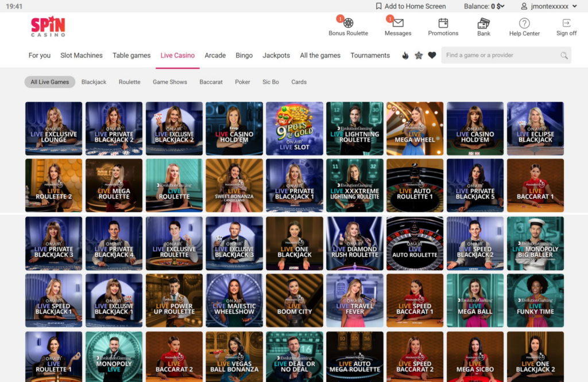Click the Add to Home Screen bookmark icon

[379, 6]
